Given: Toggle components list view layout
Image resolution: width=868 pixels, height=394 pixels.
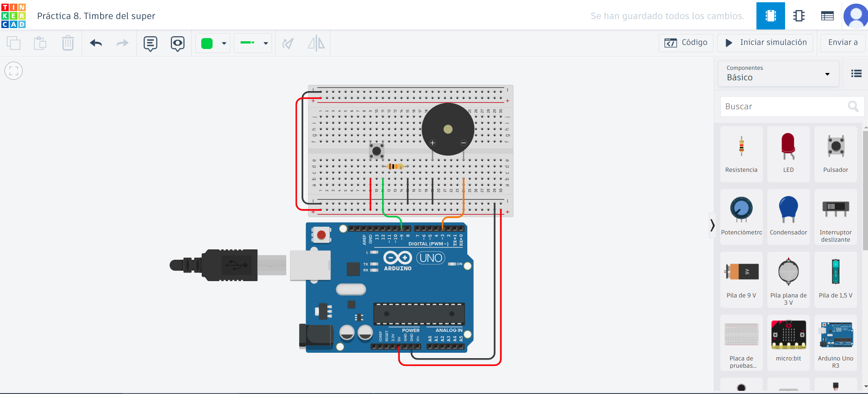Looking at the screenshot, I should click(x=856, y=73).
